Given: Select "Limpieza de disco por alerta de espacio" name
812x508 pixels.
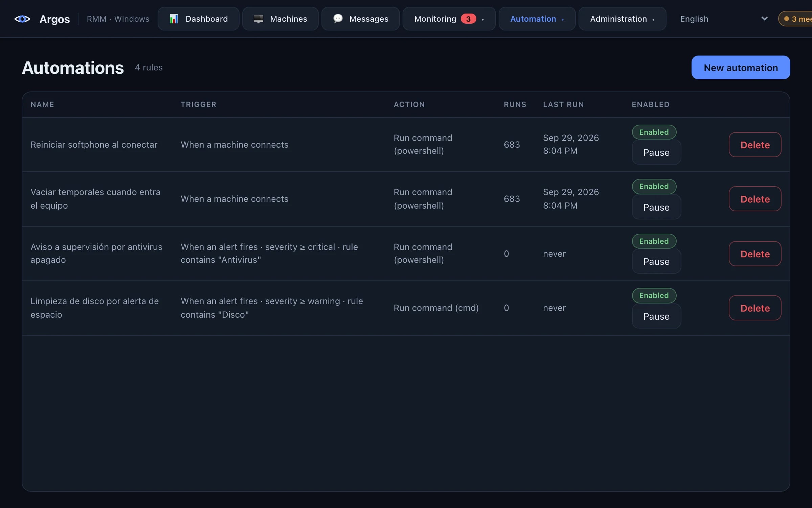Looking at the screenshot, I should coord(94,308).
